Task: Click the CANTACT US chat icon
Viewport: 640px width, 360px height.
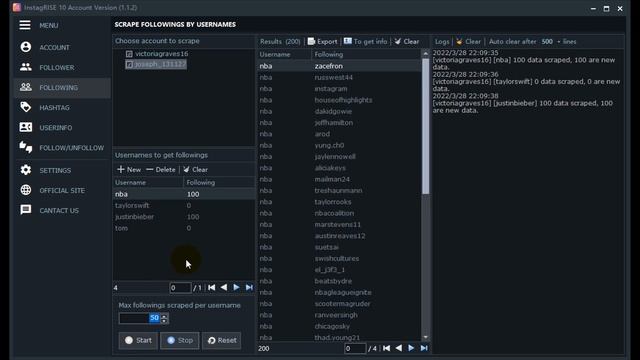Action: [x=26, y=210]
